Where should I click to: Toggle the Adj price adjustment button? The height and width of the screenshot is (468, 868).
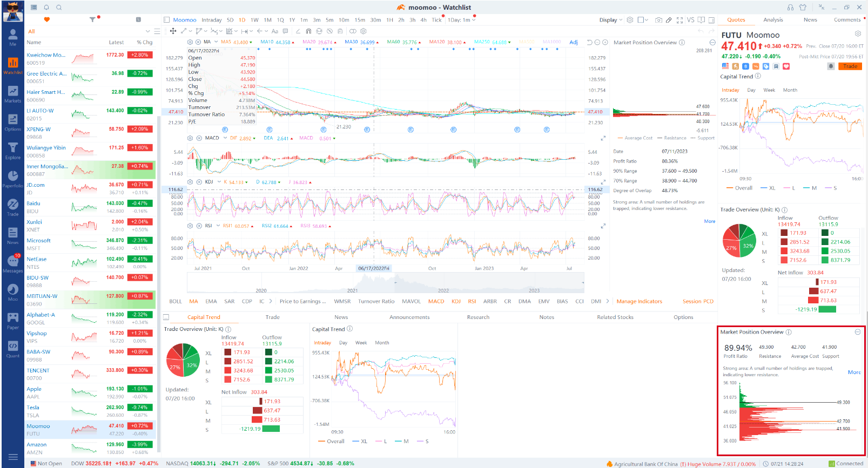(x=574, y=42)
